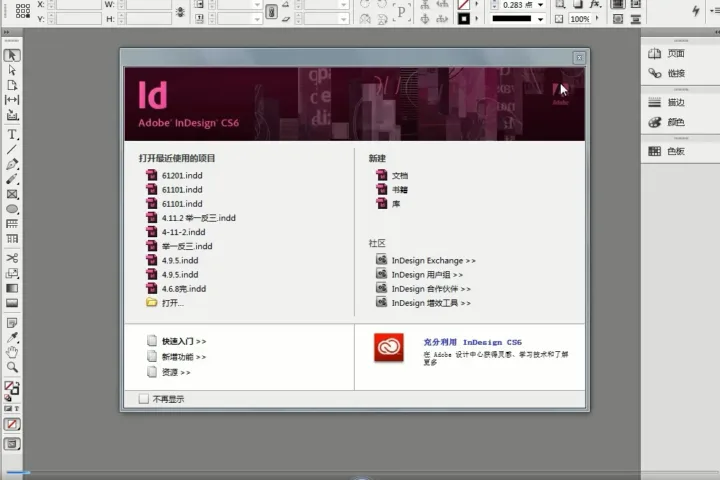Select the Rectangle Frame tool

pyautogui.click(x=12, y=194)
